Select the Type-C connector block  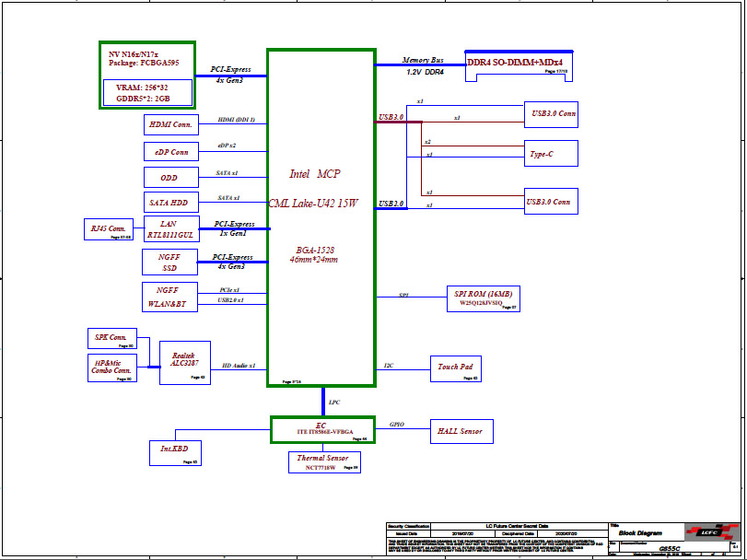click(550, 154)
